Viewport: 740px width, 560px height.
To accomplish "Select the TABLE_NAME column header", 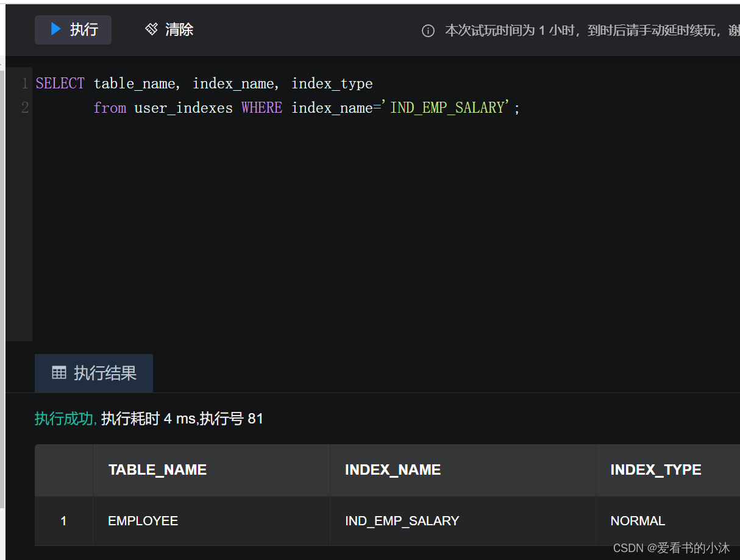I will (211, 470).
